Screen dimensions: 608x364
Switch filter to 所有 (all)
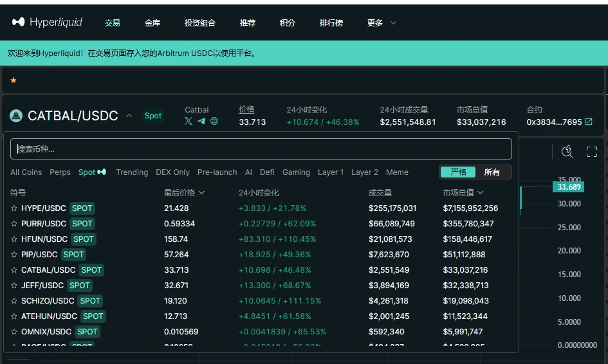pos(492,172)
